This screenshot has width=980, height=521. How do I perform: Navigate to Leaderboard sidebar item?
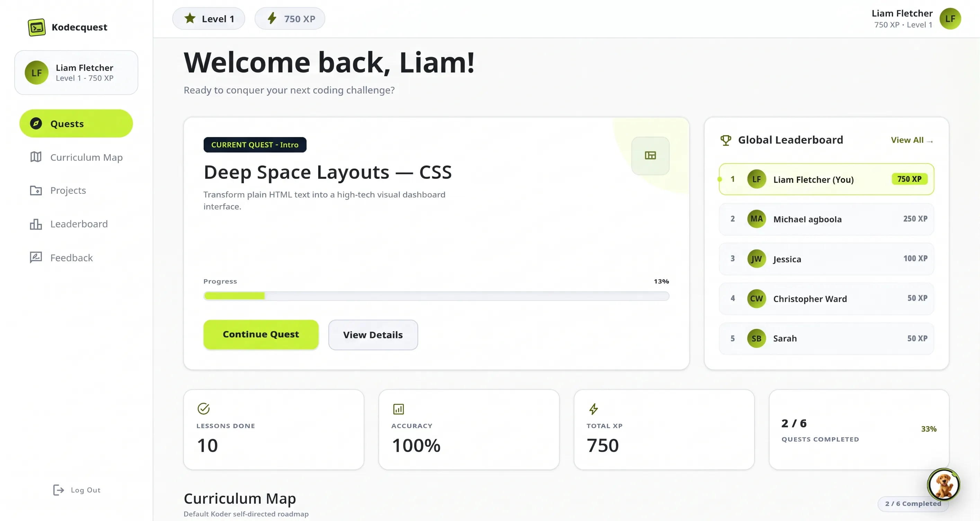(76, 224)
